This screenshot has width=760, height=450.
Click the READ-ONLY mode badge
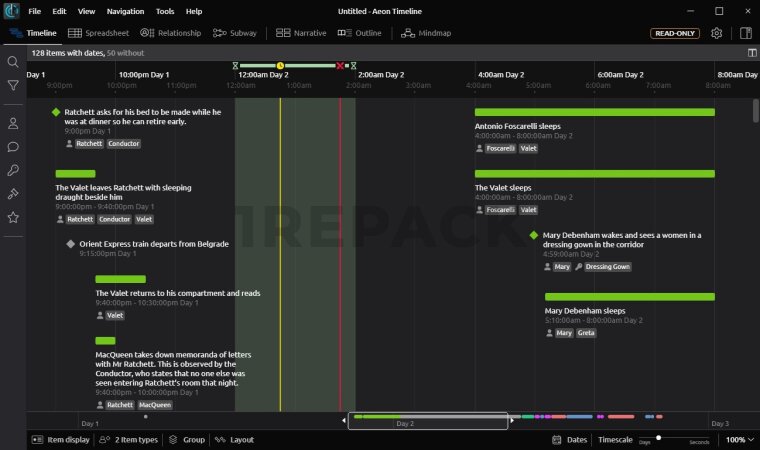[x=675, y=33]
